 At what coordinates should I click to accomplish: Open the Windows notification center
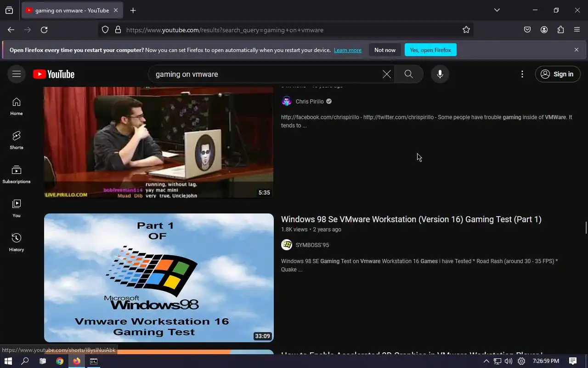[573, 361]
